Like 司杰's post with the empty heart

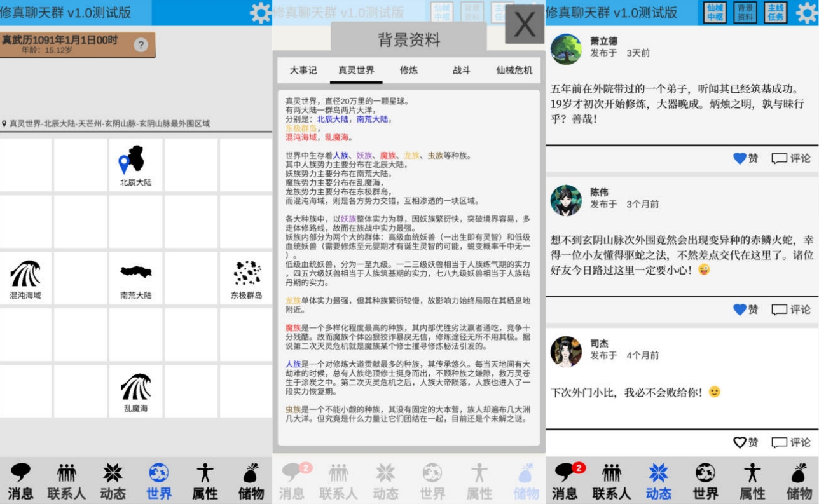[745, 442]
